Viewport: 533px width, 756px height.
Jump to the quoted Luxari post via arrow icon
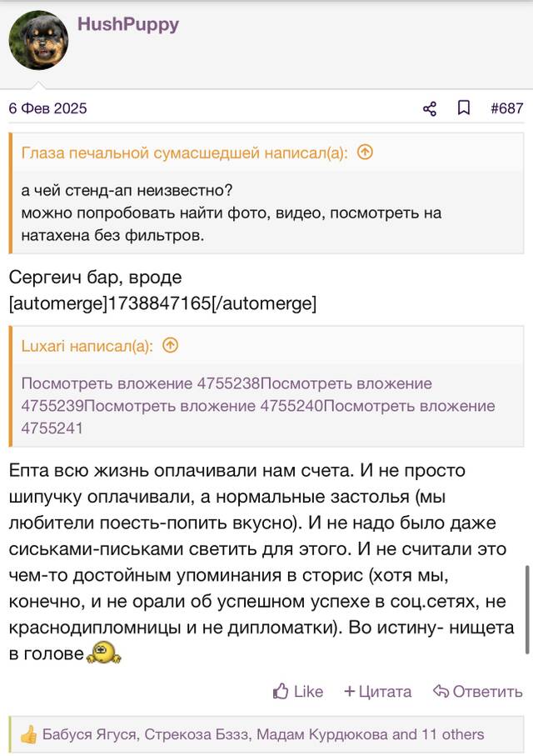click(170, 345)
